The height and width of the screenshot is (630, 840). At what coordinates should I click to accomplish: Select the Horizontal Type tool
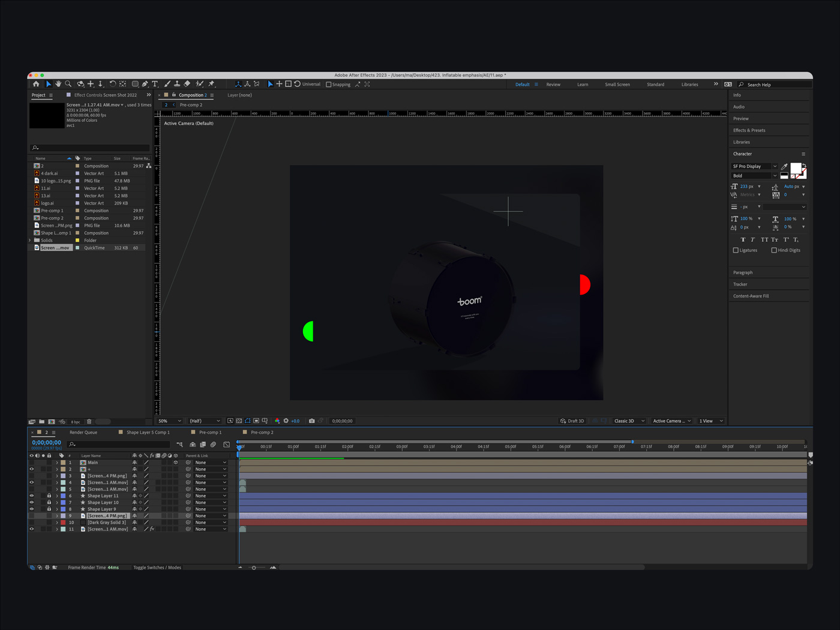point(155,84)
